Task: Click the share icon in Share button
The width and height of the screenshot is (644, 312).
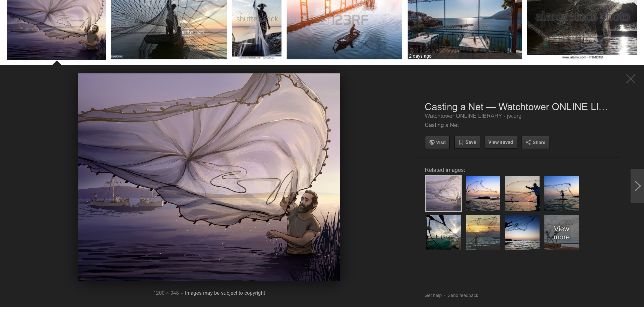Action: tap(528, 142)
